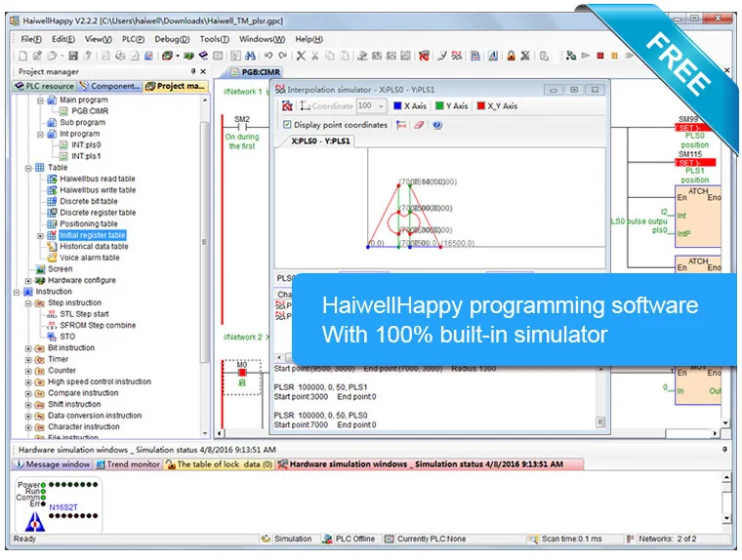Collapse the Instruction tree node
Viewport: 742px width, 560px height.
(x=17, y=293)
